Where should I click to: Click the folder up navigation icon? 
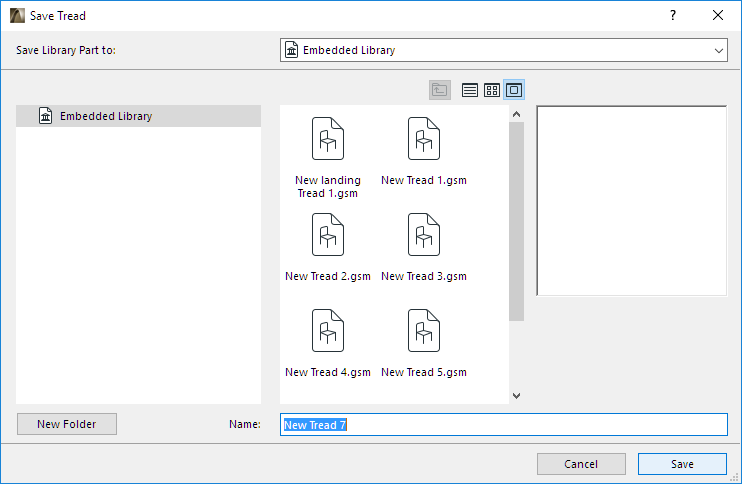[440, 90]
